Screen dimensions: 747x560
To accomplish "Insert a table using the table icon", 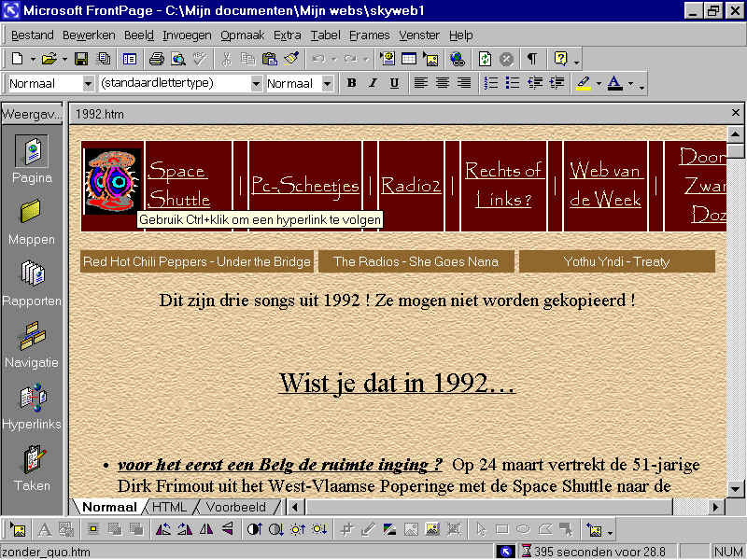I will click(x=409, y=59).
